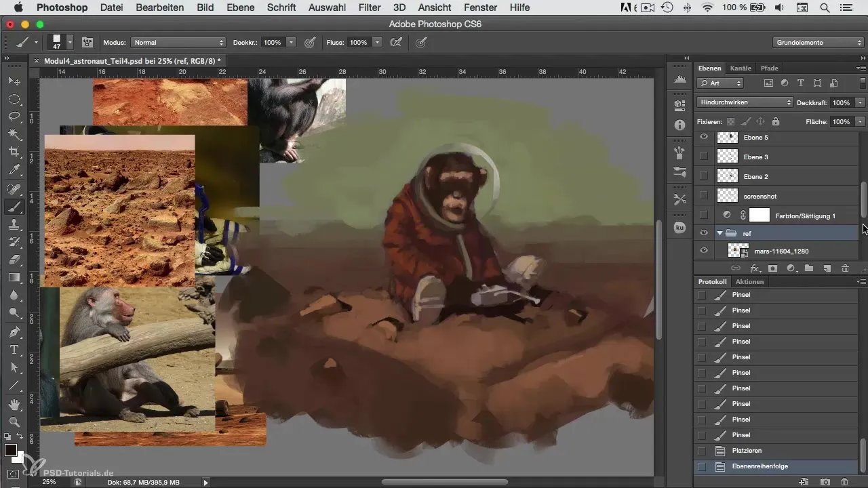Viewport: 868px width, 488px height.
Task: Show the Farbton/Sättigung 1 adjustment layer
Action: pyautogui.click(x=704, y=216)
